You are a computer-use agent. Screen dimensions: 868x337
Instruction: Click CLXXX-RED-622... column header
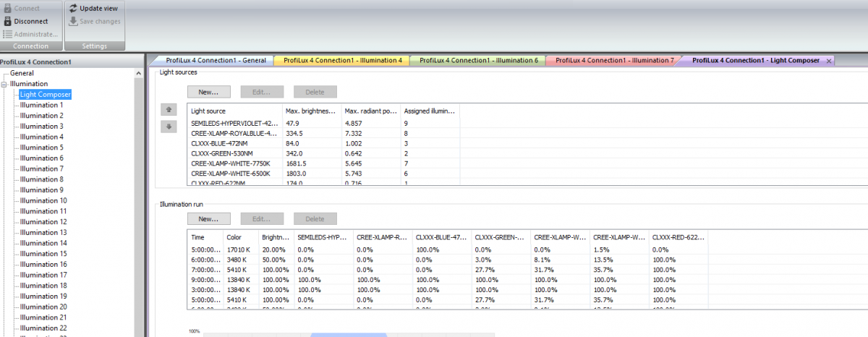tap(679, 237)
